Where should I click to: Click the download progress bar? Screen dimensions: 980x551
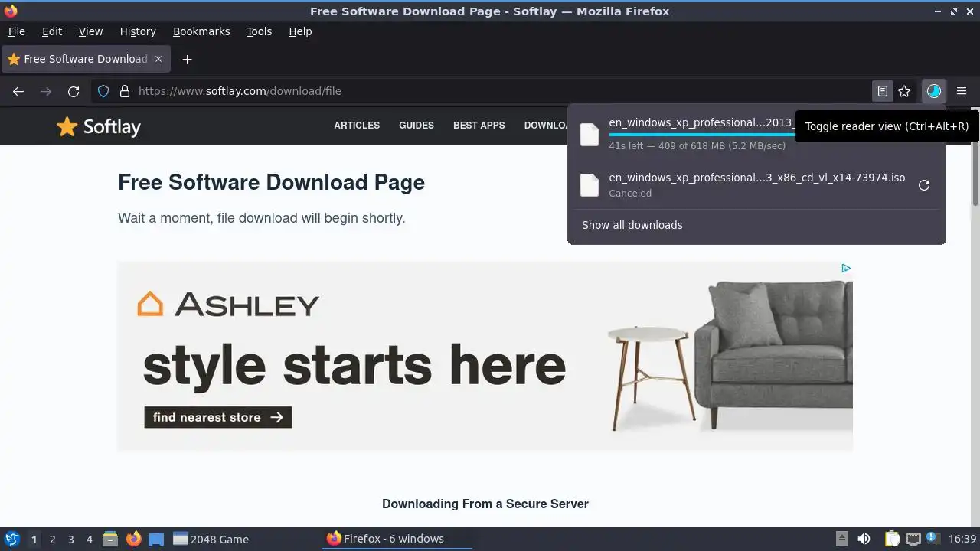click(701, 134)
